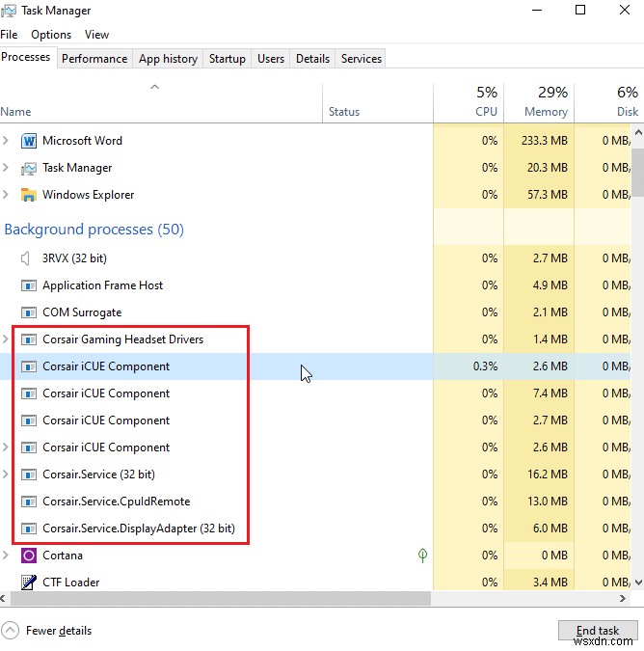The width and height of the screenshot is (644, 651).
Task: Click the Task Manager process row icon
Action: tap(29, 168)
